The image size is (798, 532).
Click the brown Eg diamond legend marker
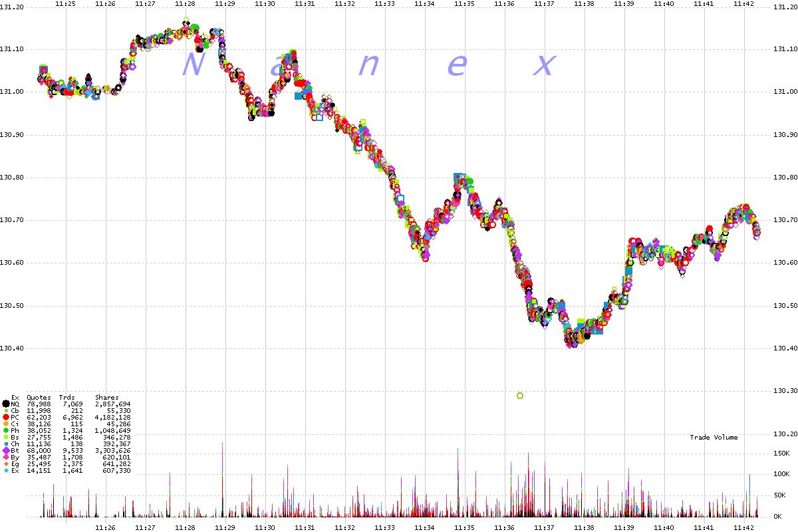[x=6, y=464]
